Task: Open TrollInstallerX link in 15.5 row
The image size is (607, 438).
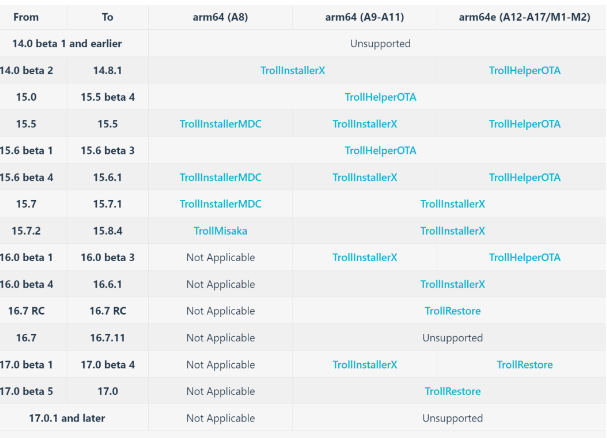Action: click(x=365, y=124)
